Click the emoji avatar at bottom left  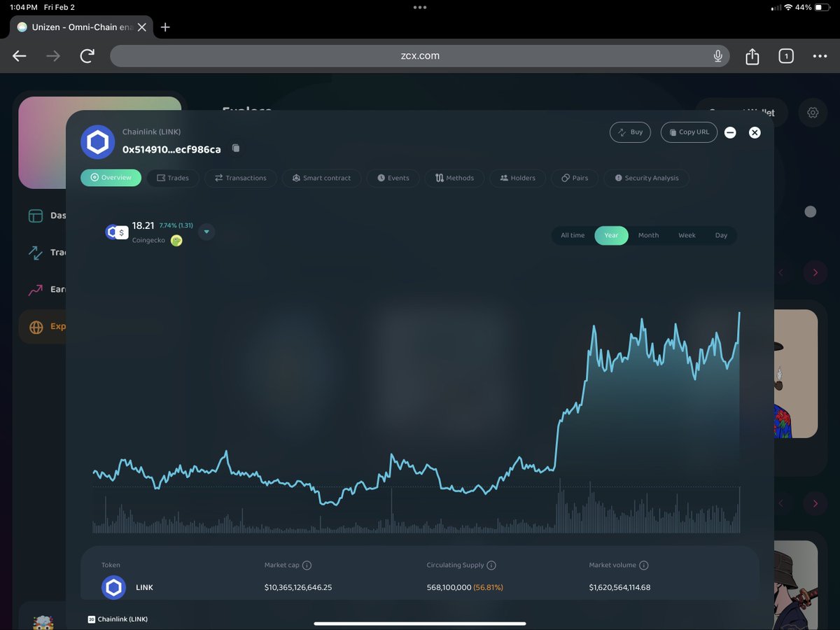(43, 622)
